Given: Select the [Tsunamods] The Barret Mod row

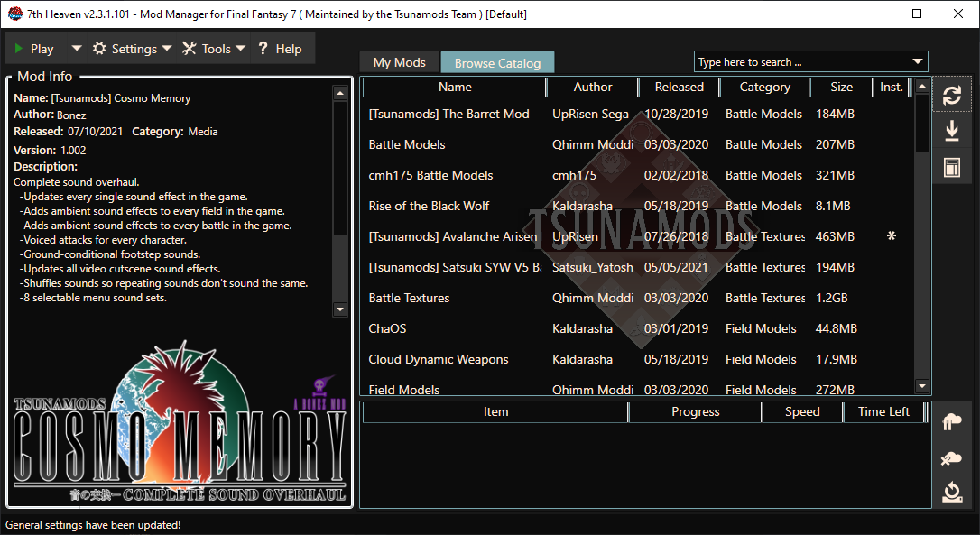Looking at the screenshot, I should click(x=637, y=114).
